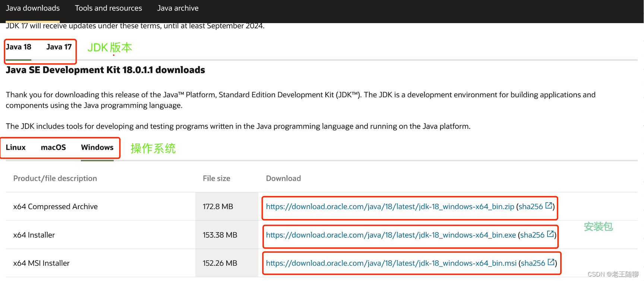
Task: Click the x64 Compressed Archive description
Action: pos(56,206)
